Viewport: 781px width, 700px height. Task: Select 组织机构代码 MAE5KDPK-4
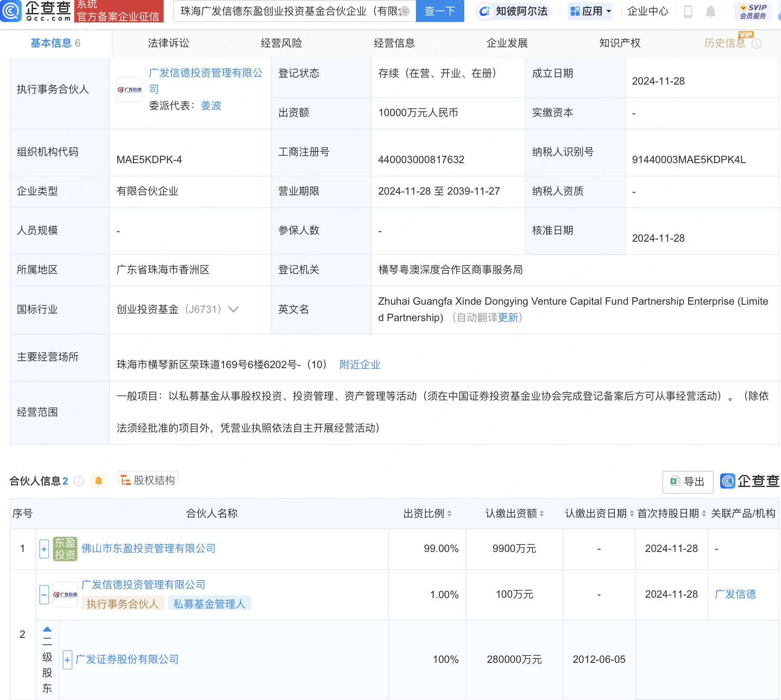coord(149,160)
